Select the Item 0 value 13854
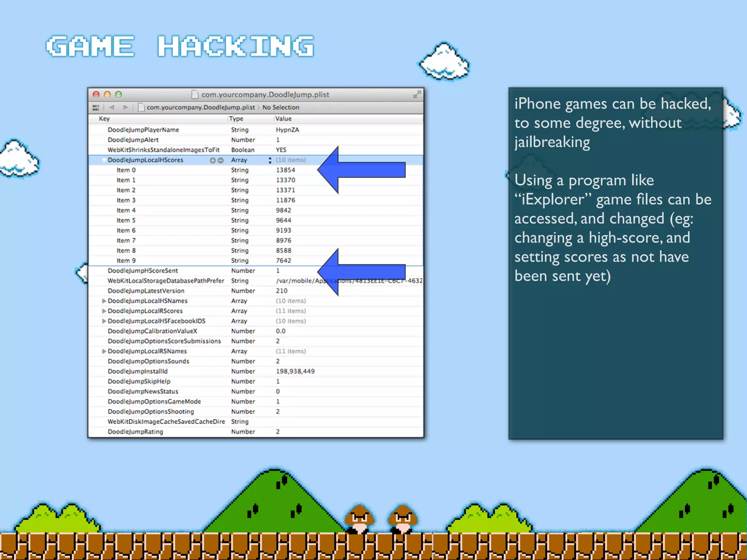 (x=285, y=170)
